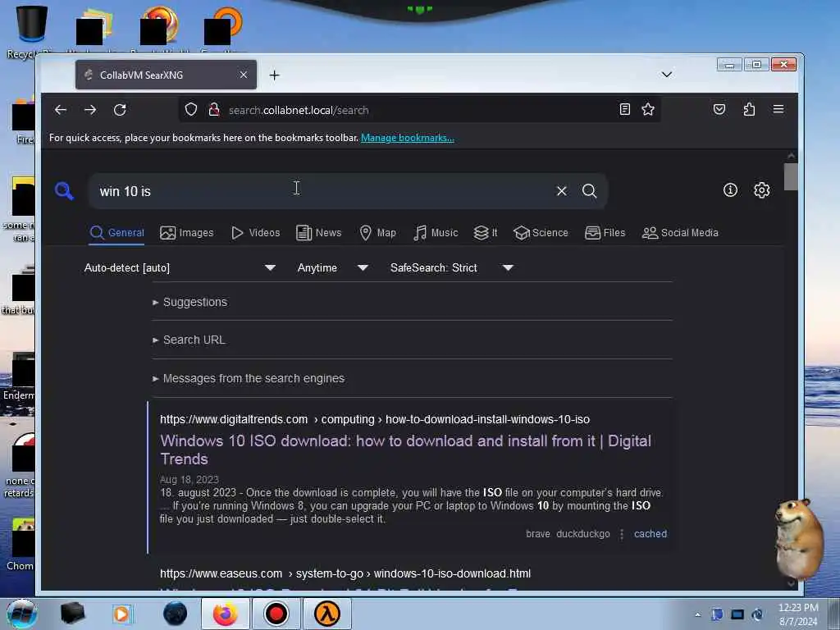The image size is (840, 630).
Task: Open the list all tabs chevron
Action: [x=666, y=75]
